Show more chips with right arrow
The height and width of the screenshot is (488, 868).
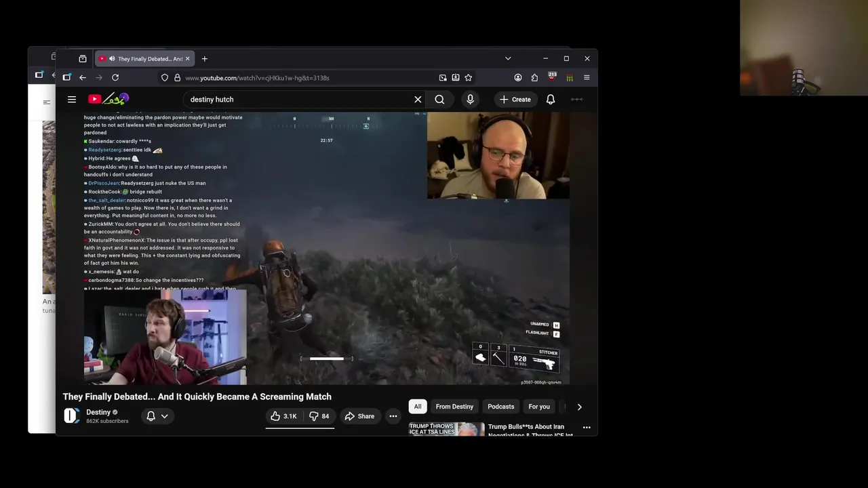point(579,407)
